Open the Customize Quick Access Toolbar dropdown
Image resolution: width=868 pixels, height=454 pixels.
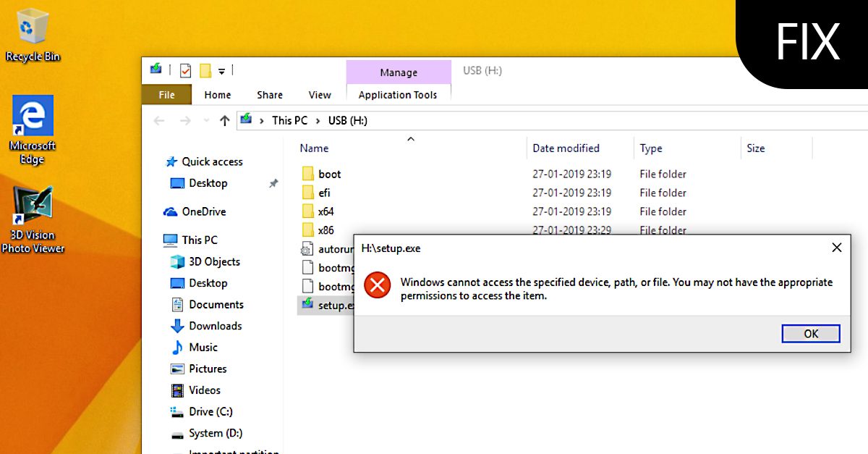[222, 70]
